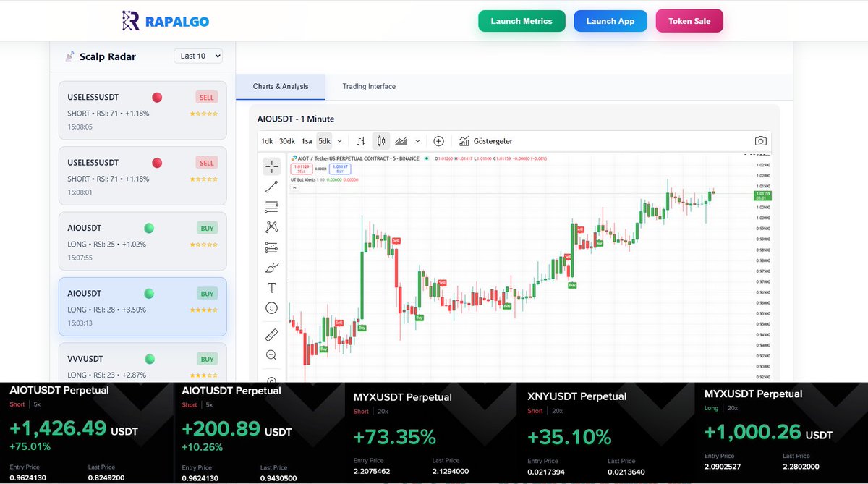Select the trend line drawing tool
The image size is (868, 484).
[x=271, y=187]
